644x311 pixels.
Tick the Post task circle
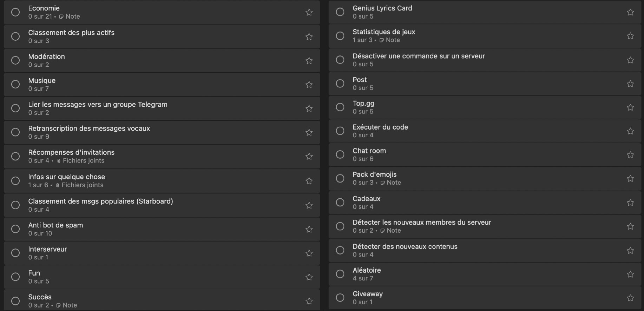click(x=340, y=84)
